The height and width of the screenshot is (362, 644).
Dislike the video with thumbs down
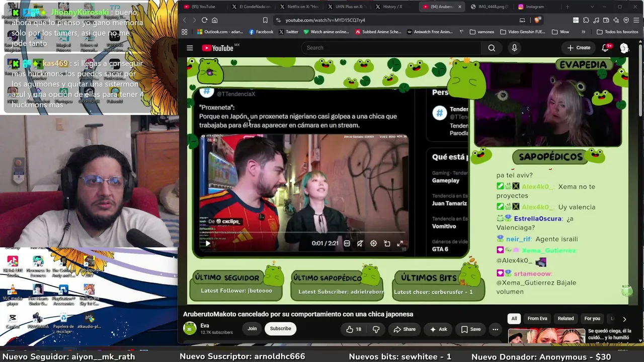(x=376, y=329)
